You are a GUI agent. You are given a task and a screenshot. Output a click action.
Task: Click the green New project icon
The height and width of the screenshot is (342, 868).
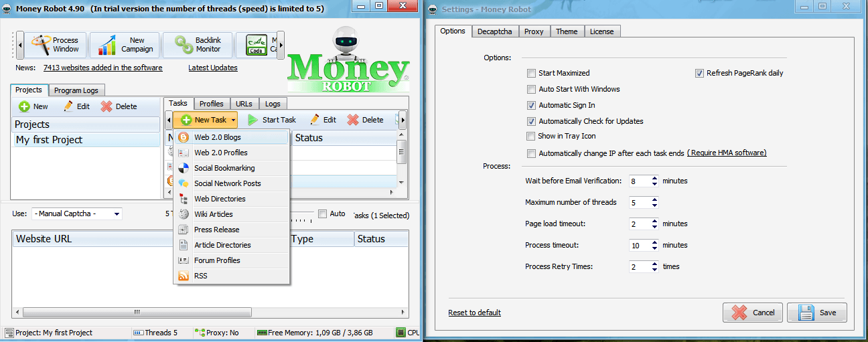[x=24, y=106]
